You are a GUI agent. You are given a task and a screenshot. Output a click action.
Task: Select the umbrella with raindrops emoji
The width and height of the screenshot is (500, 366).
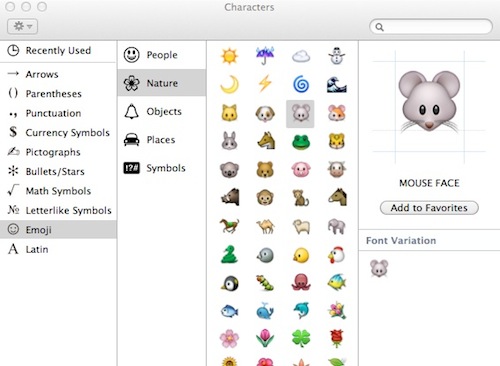(265, 56)
